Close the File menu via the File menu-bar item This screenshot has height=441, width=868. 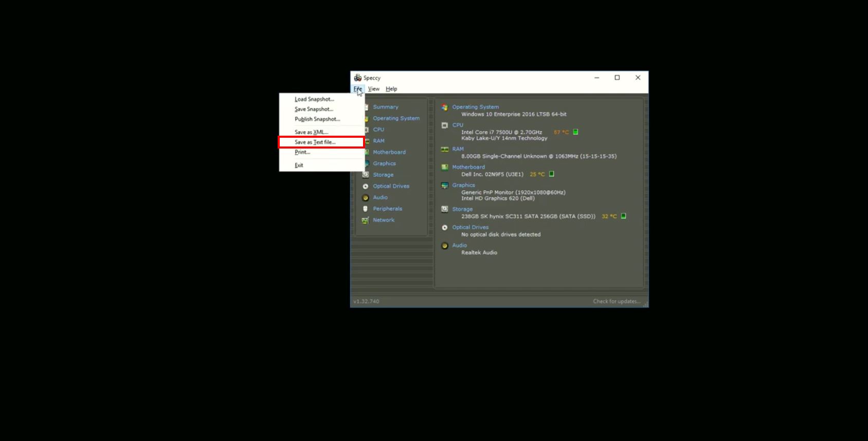(x=358, y=89)
